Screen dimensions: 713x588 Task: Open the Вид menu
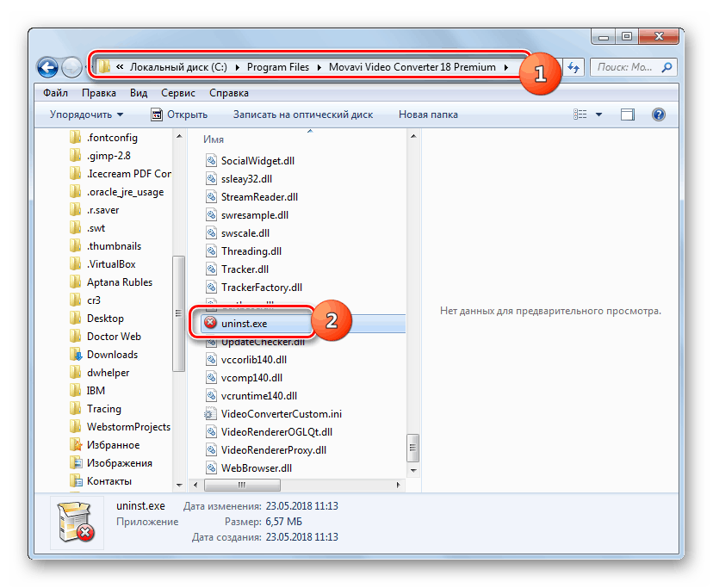tap(139, 93)
